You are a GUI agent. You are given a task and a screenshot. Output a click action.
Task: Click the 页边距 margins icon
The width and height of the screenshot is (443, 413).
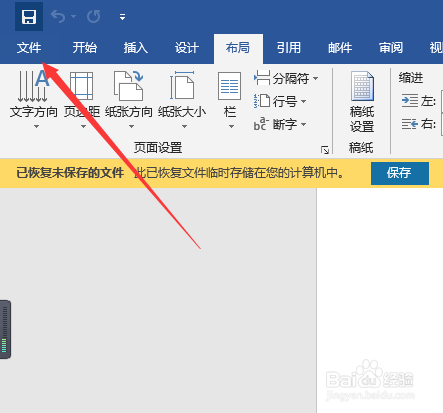(82, 86)
